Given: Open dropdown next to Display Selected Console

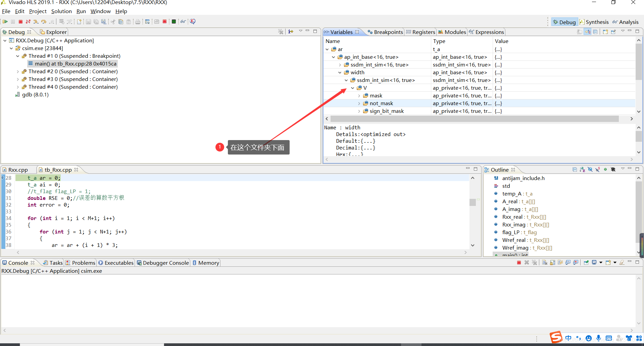Looking at the screenshot, I should (601, 263).
